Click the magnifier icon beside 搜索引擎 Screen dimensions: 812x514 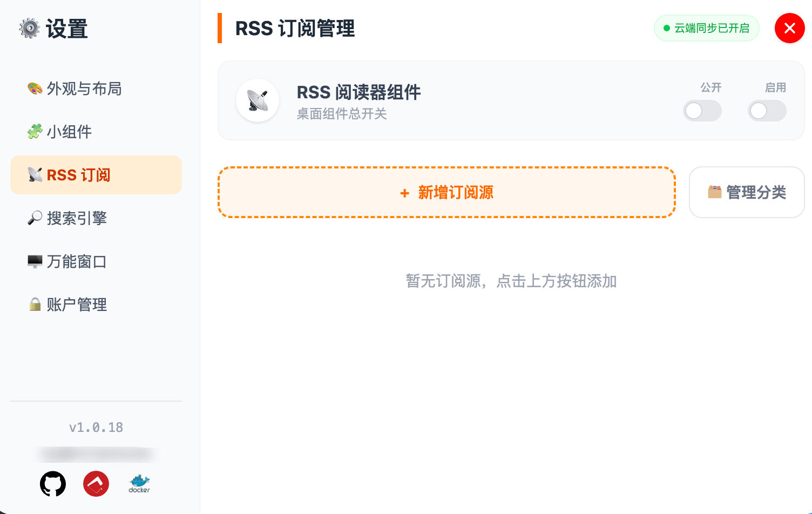pos(35,218)
